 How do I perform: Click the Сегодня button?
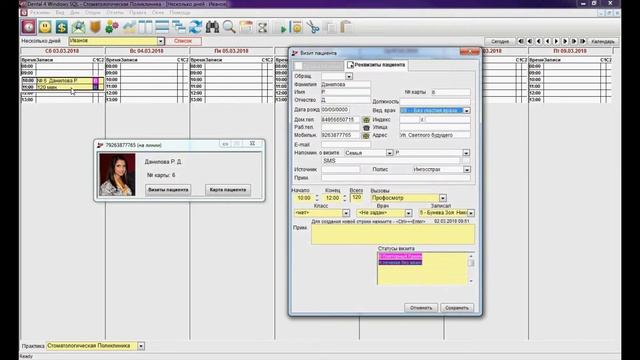(x=500, y=41)
